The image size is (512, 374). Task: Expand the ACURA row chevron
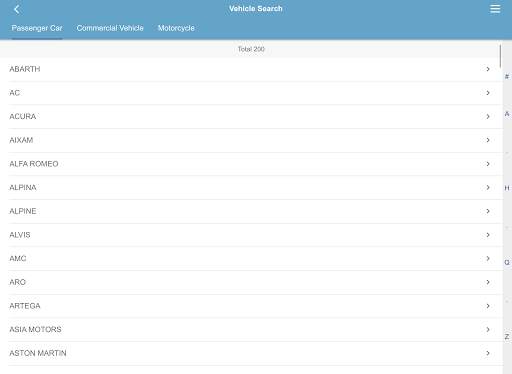488,116
